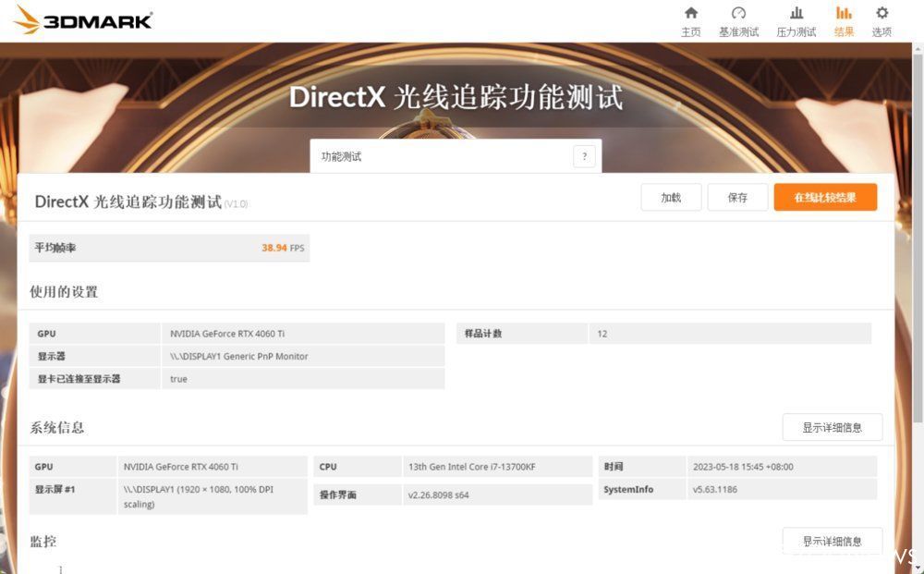Click the 加载 load button
The image size is (924, 574).
(671, 198)
